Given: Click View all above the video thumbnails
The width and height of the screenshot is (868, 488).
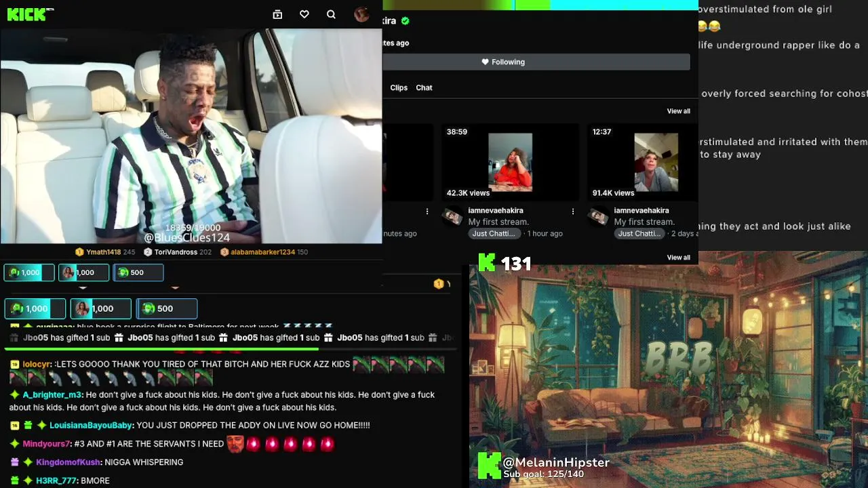Looking at the screenshot, I should click(x=678, y=111).
